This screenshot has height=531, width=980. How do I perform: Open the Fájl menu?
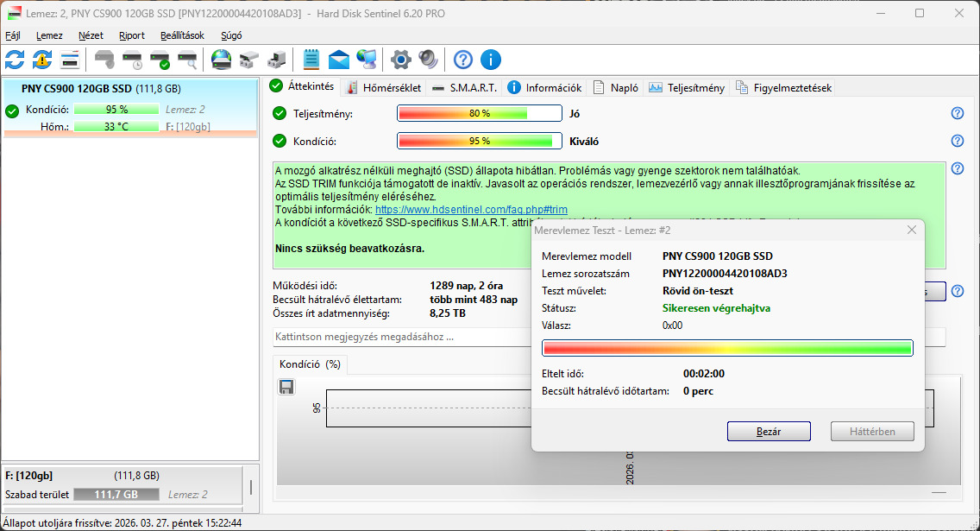click(x=12, y=35)
